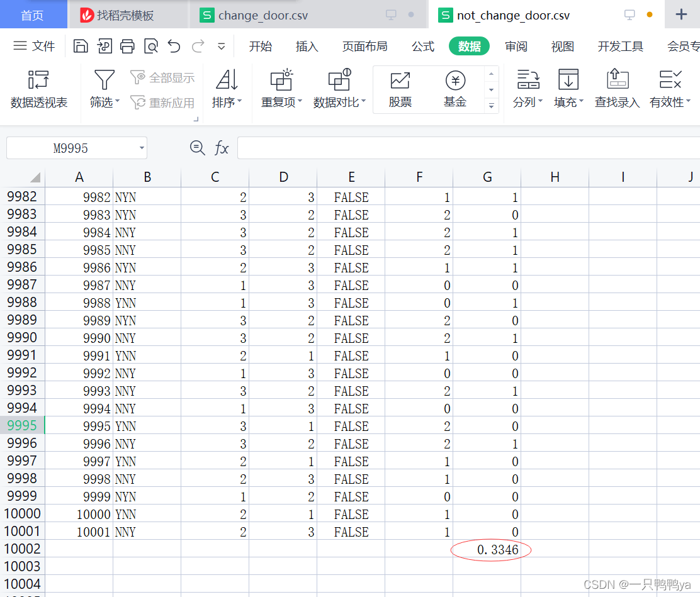This screenshot has width=700, height=597.
Task: Switch to the 开始 ribbon tab
Action: [260, 47]
